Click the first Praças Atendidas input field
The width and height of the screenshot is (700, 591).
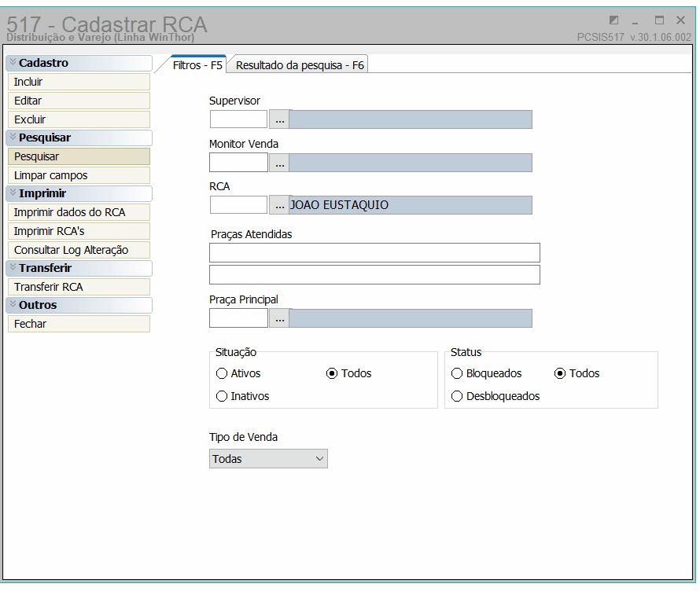pos(374,253)
